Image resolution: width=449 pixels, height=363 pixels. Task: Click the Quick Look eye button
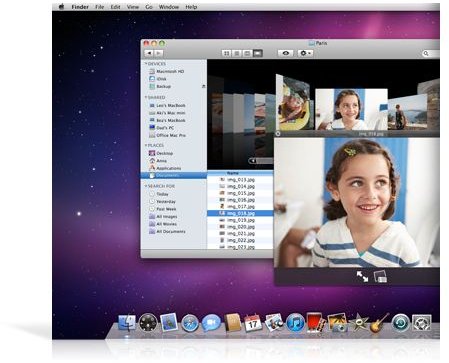click(x=286, y=53)
